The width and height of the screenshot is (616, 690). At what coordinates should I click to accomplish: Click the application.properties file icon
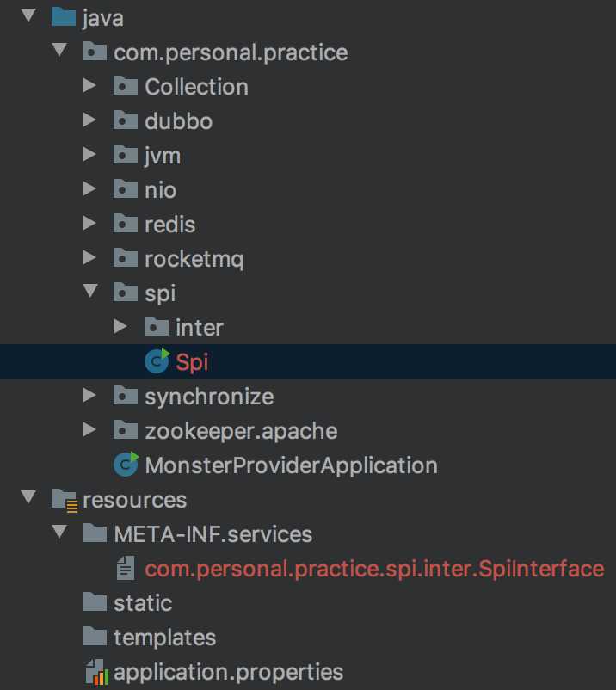(95, 671)
